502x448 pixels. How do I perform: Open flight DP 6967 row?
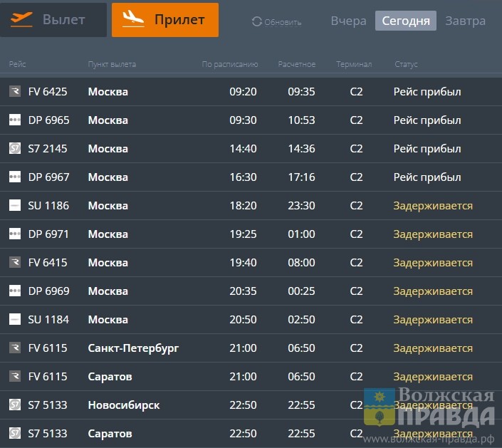point(49,177)
